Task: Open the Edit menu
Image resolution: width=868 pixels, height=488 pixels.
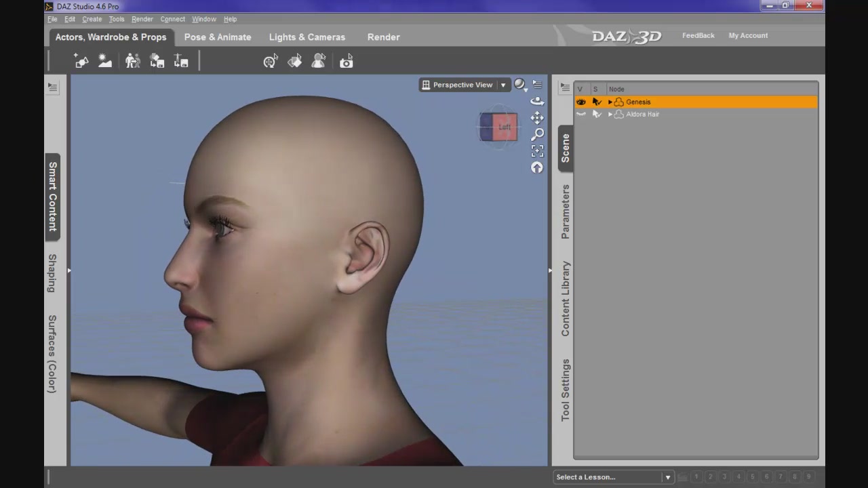Action: point(70,19)
